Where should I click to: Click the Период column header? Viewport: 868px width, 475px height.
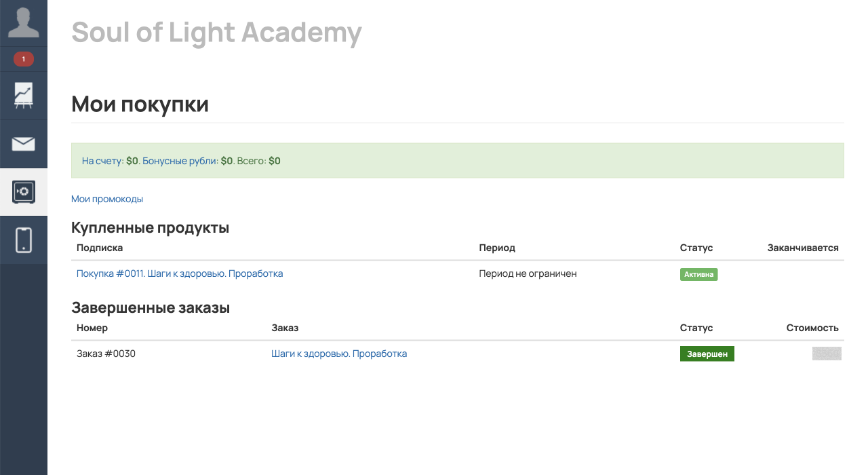497,248
